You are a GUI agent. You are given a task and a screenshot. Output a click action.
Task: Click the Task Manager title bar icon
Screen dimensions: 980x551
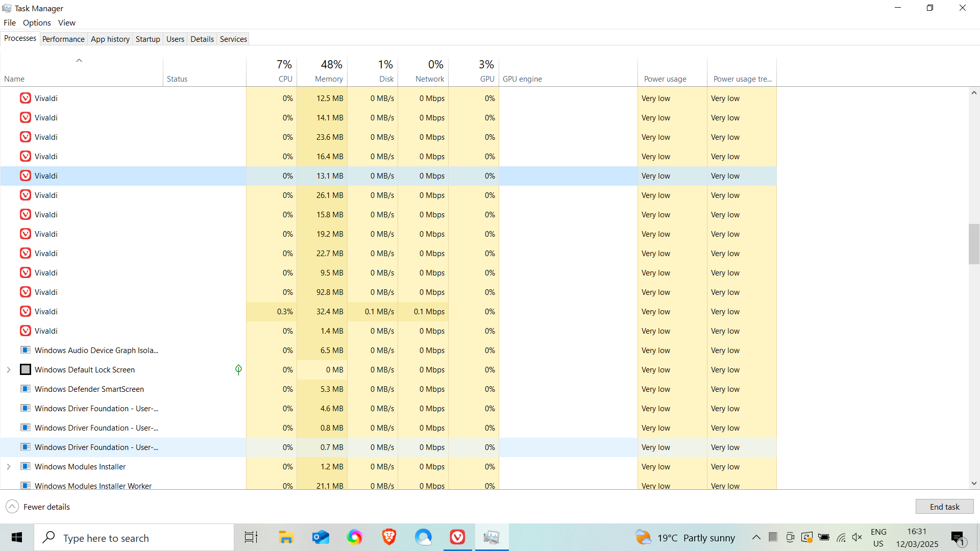7,8
